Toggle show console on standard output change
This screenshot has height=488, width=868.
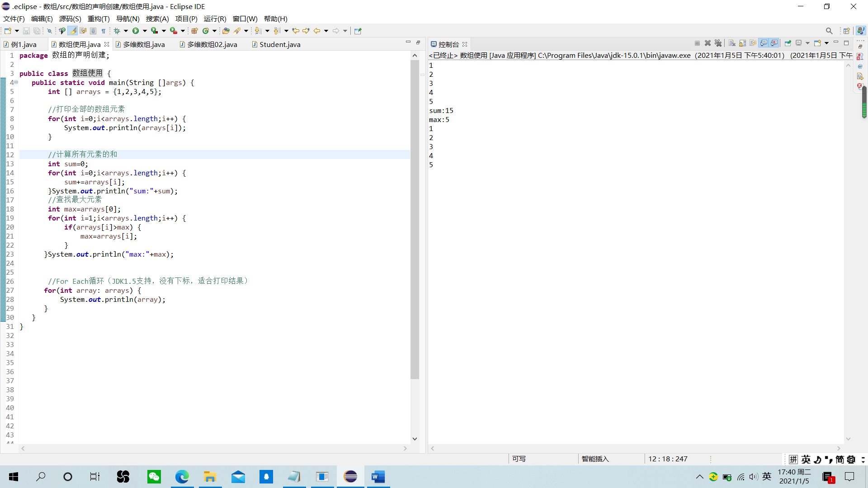(764, 43)
